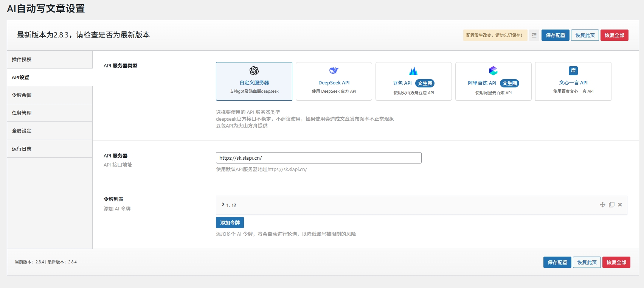Choose the Wenxin Yiyan API icon
This screenshot has height=288, width=644.
[573, 71]
